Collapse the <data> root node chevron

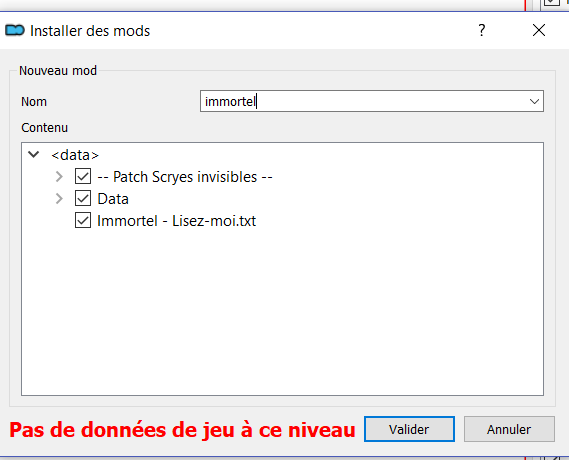pyautogui.click(x=34, y=155)
